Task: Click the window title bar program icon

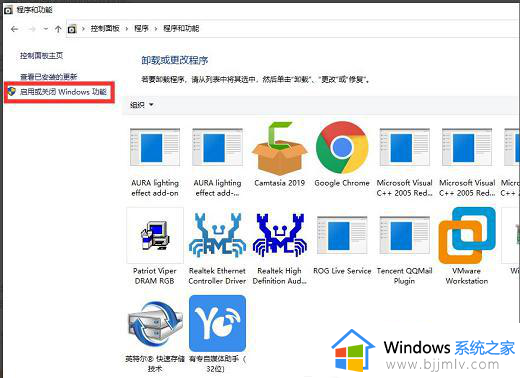Action: 8,10
